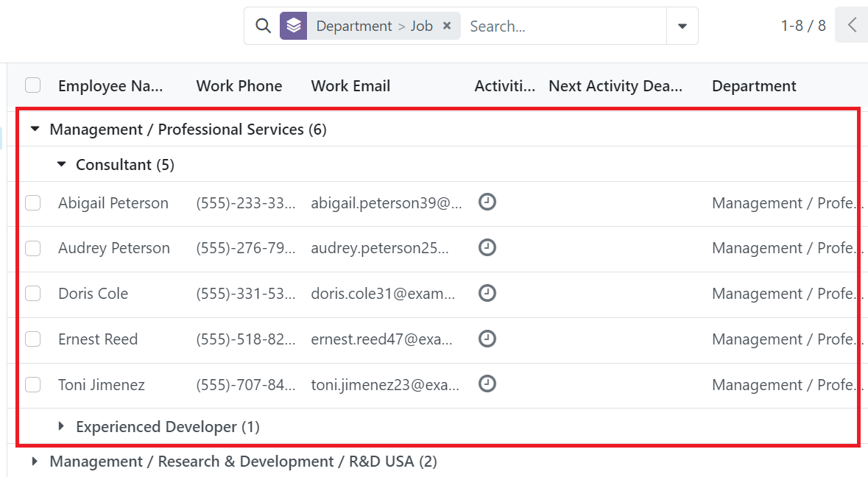Open activity clock for Abigail Peterson

(x=487, y=202)
